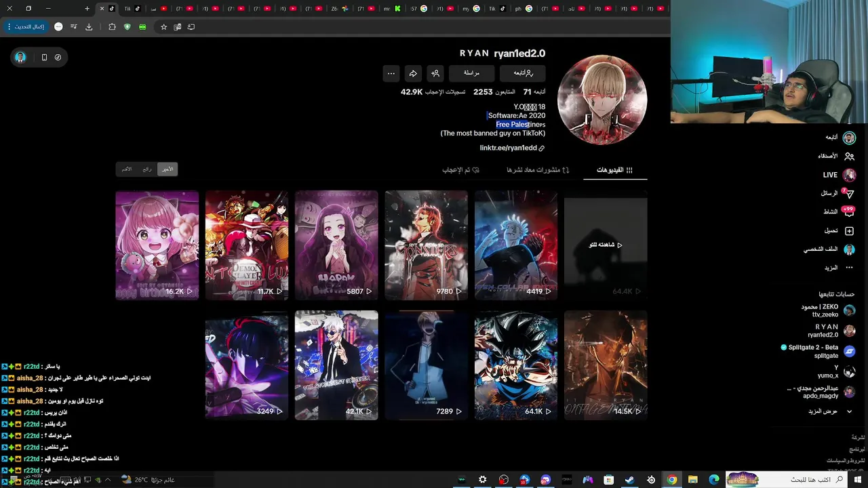Viewport: 868px width, 488px height.
Task: Open the video thumbnail with 3249 views
Action: (x=247, y=365)
